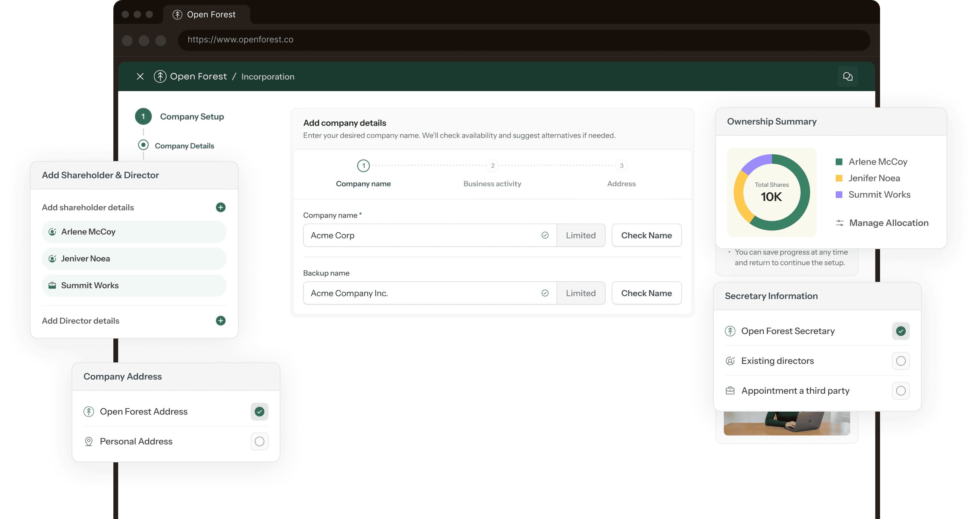Select the Appointment a third party radio
Image resolution: width=980 pixels, height=519 pixels.
click(900, 391)
